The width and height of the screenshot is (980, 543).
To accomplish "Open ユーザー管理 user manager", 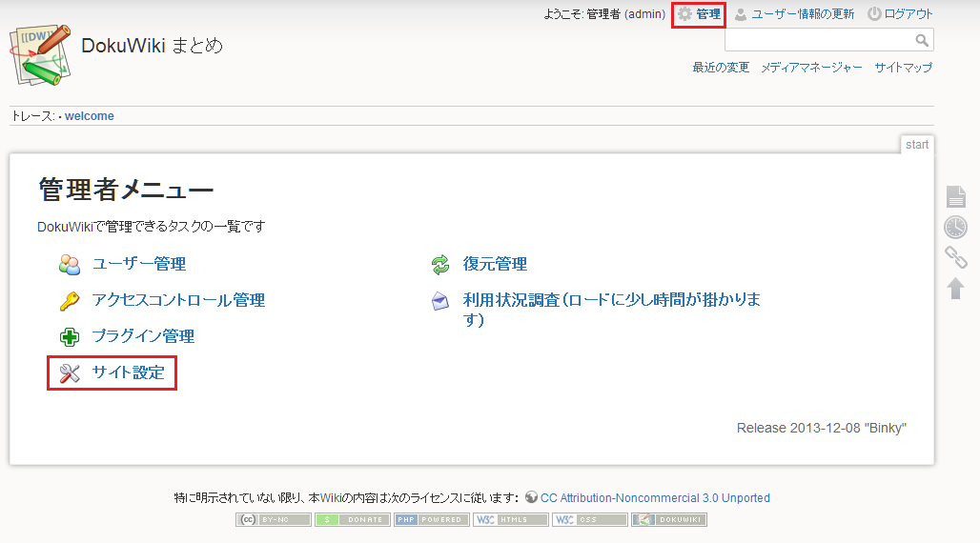I will point(139,264).
